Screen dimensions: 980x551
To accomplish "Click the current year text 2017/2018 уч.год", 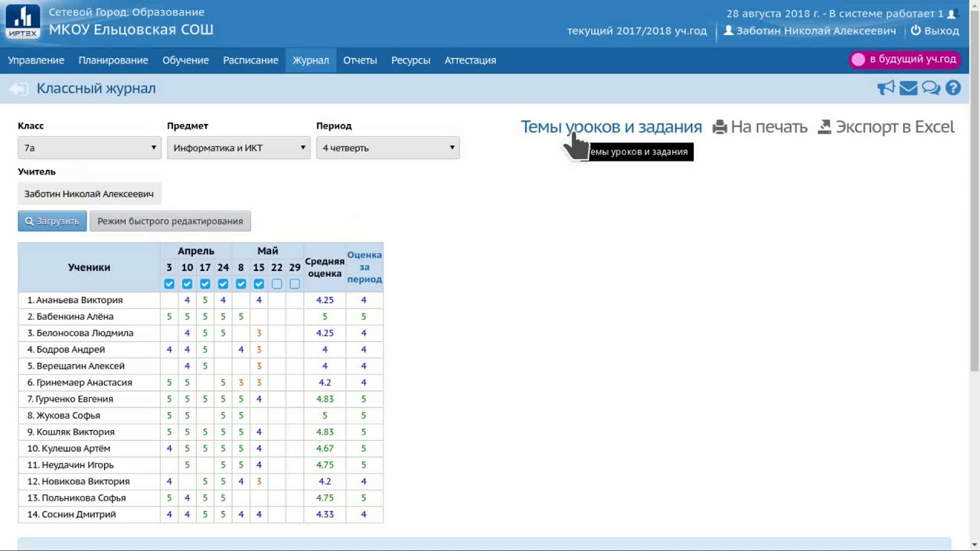I will click(x=637, y=31).
